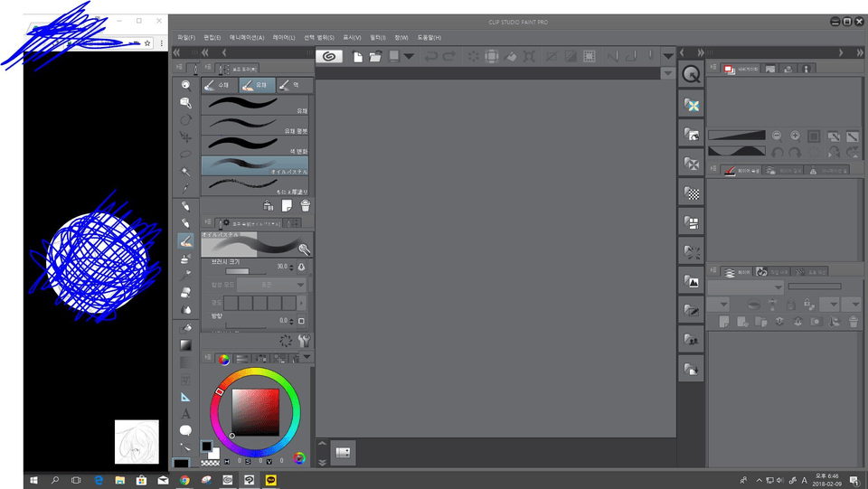Expand the color panel menu arrow
This screenshot has height=489, width=868.
[x=307, y=358]
